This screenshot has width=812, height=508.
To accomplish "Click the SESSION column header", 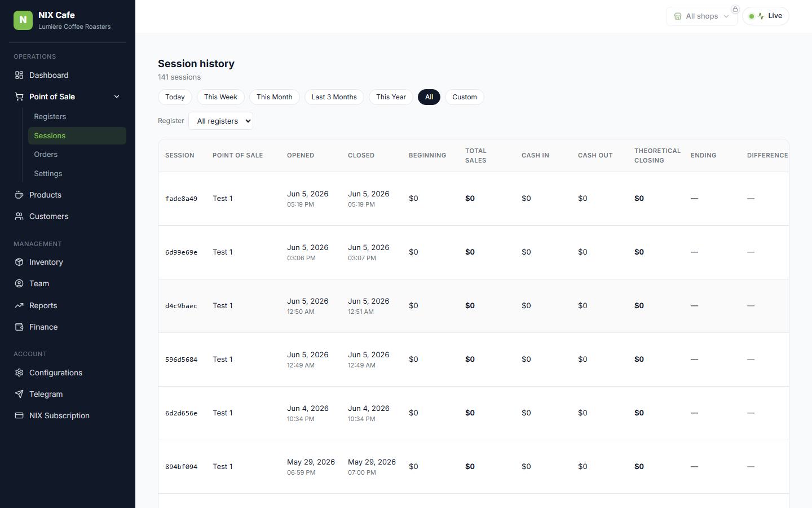I will coord(180,155).
